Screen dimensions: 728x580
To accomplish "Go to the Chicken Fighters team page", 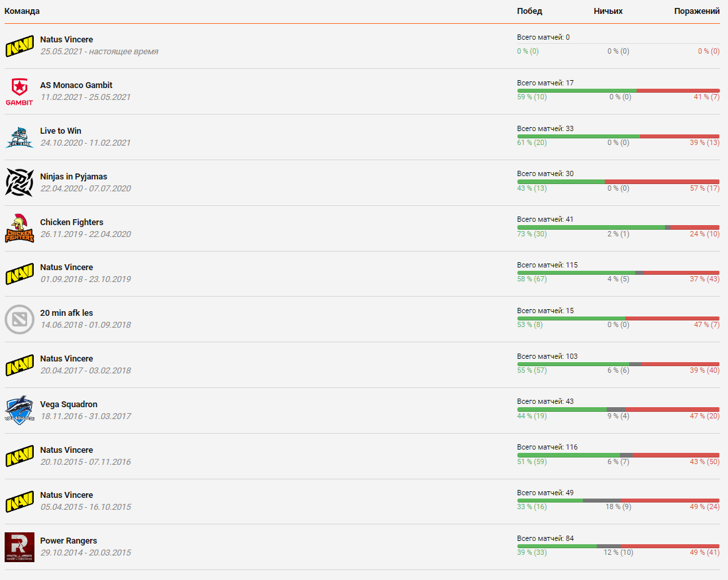I will pyautogui.click(x=72, y=222).
